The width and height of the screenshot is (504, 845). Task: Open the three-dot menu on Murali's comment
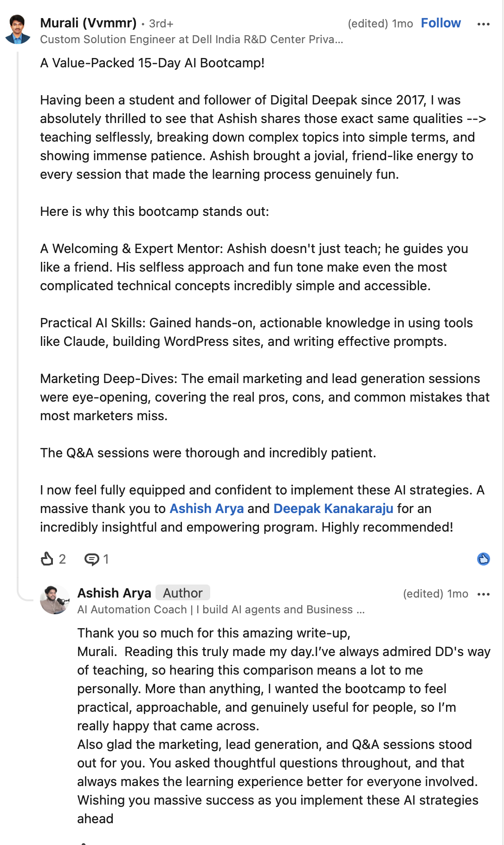484,24
